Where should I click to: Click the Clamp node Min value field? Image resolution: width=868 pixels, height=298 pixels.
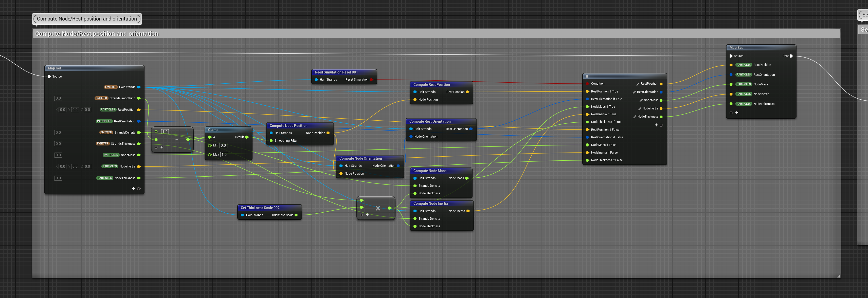pyautogui.click(x=223, y=145)
